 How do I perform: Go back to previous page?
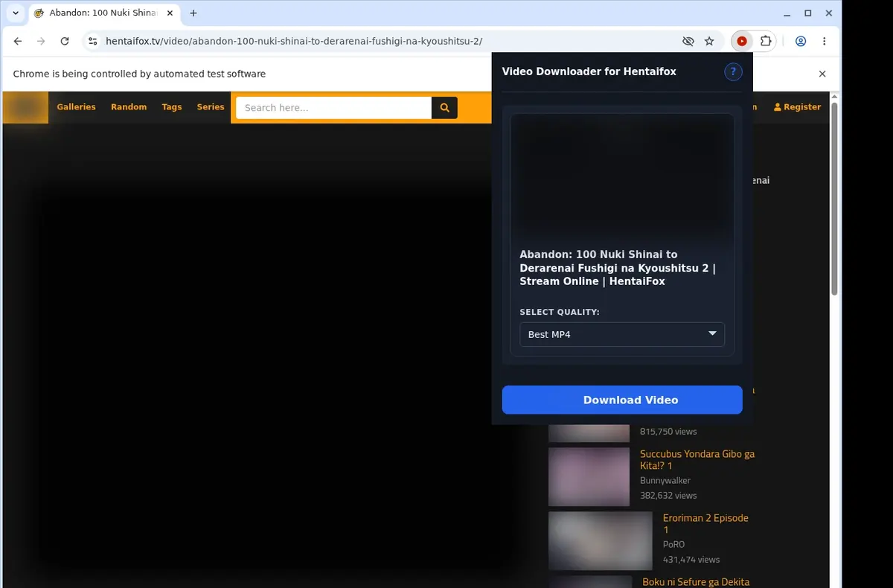coord(18,42)
